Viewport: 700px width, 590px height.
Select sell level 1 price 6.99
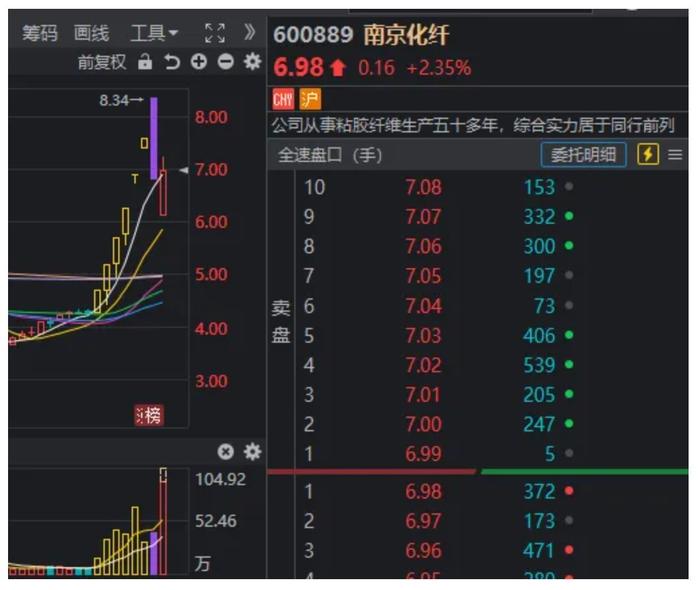[423, 454]
